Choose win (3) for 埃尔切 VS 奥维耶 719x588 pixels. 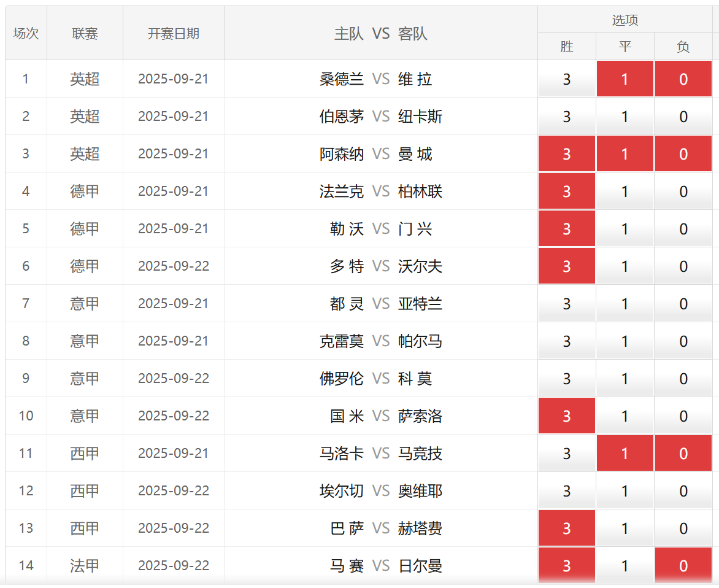tap(566, 491)
